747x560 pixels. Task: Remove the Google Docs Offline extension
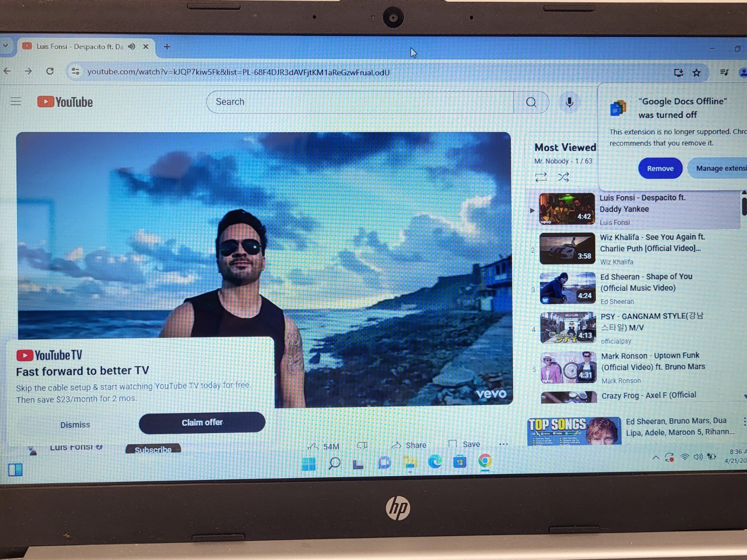(x=660, y=168)
